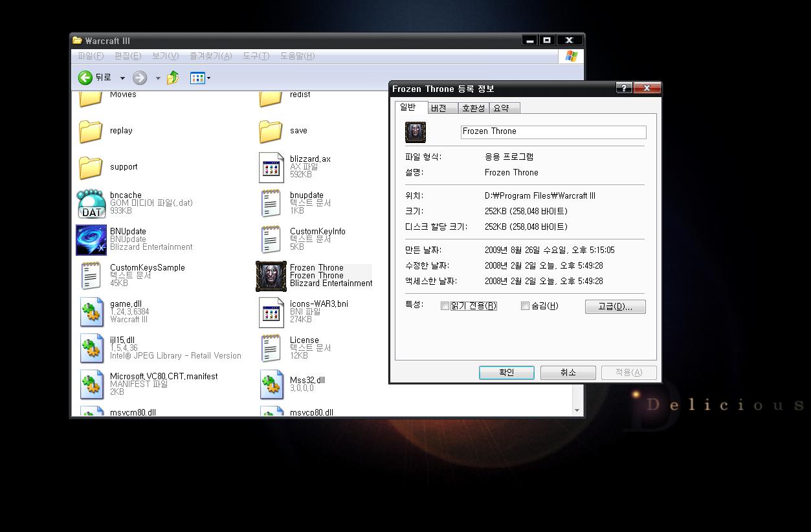The width and height of the screenshot is (811, 532).
Task: Toggle the 읽기 전용 (read-only) checkbox
Action: tap(445, 306)
